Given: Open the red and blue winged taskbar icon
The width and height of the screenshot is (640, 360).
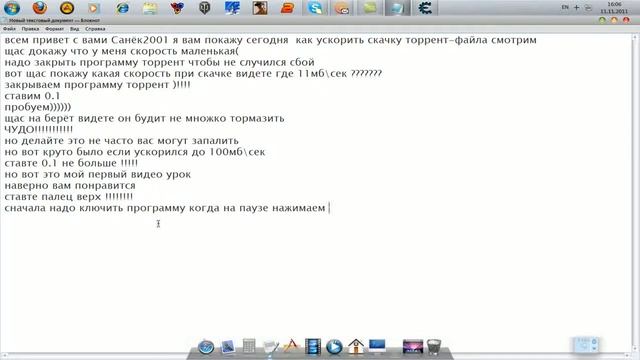Looking at the screenshot, I should pyautogui.click(x=177, y=8).
